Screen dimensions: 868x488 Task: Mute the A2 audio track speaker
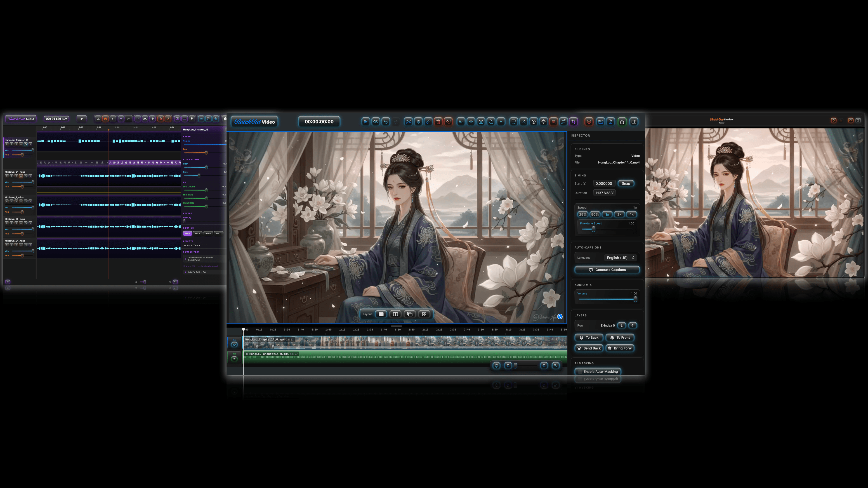[234, 359]
